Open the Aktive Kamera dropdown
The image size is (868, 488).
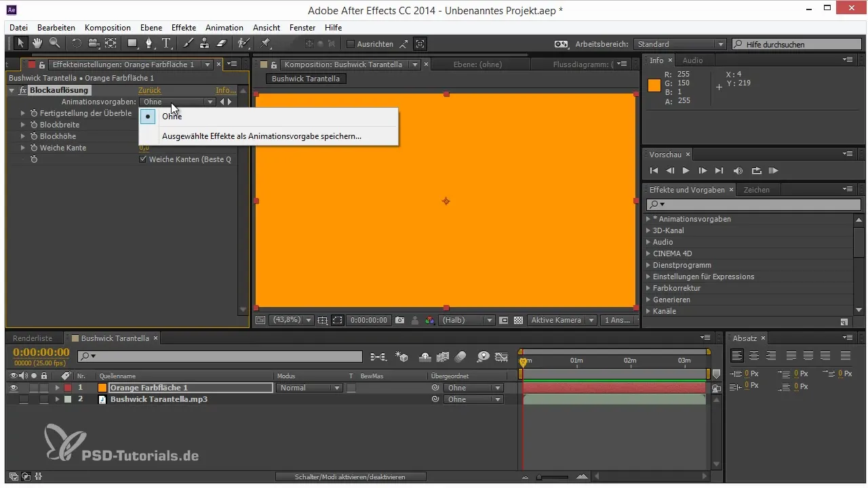[563, 320]
